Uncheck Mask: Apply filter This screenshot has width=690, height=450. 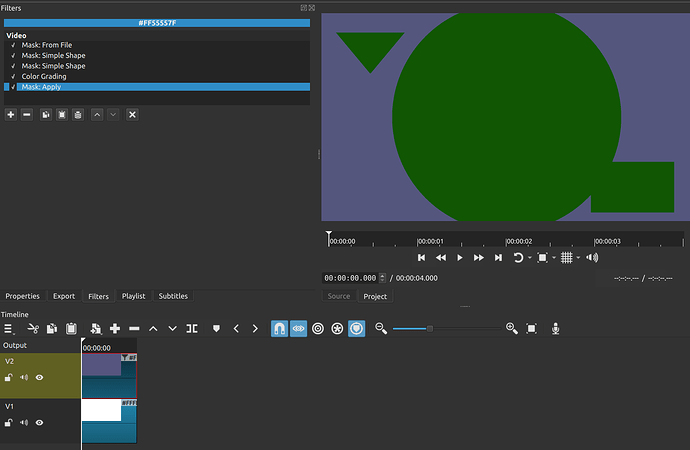[13, 87]
